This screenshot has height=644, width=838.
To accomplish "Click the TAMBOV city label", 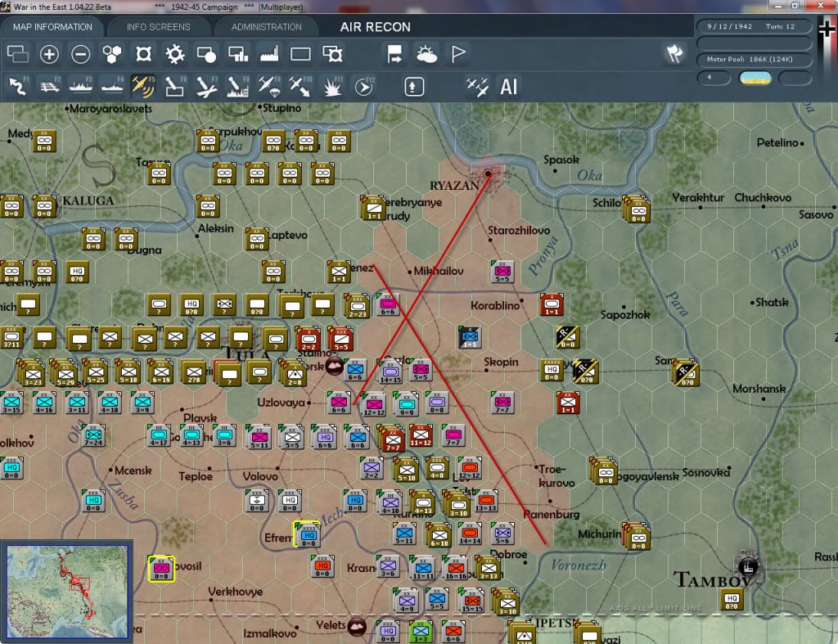I will (714, 579).
